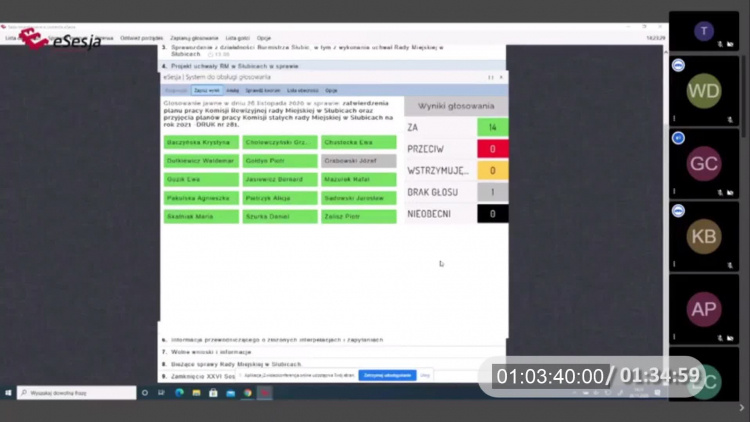Open the Lista gości menu
The image size is (750, 422).
(x=236, y=38)
